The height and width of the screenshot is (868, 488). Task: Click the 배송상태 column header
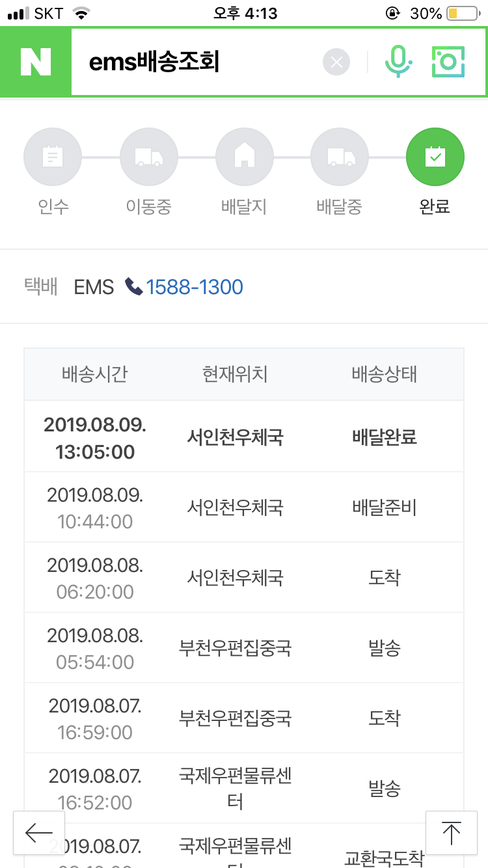(x=385, y=374)
